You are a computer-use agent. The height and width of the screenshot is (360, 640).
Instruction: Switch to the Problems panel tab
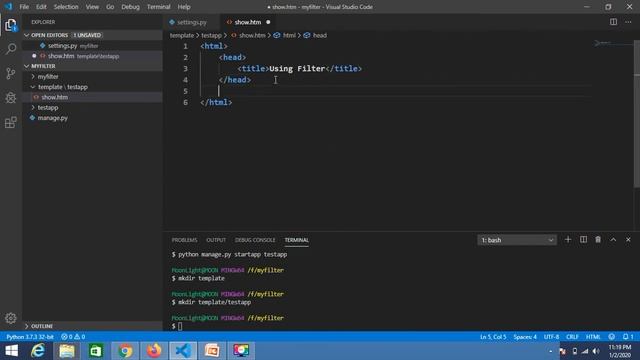coord(184,240)
